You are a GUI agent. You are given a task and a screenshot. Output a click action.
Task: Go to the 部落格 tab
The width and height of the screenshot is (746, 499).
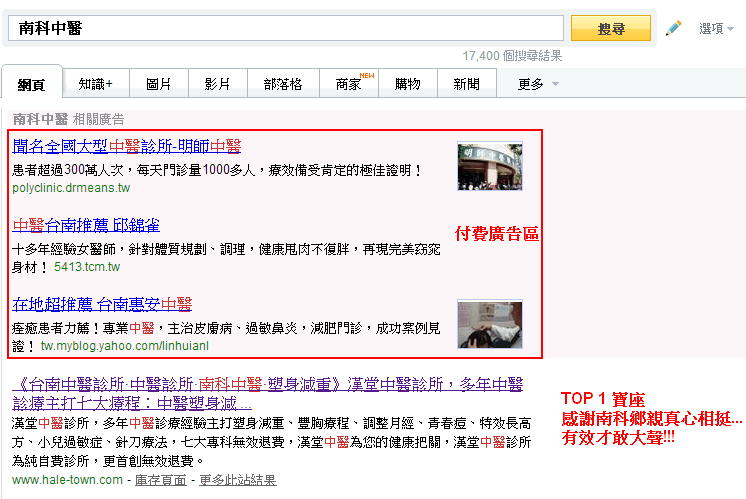click(282, 84)
